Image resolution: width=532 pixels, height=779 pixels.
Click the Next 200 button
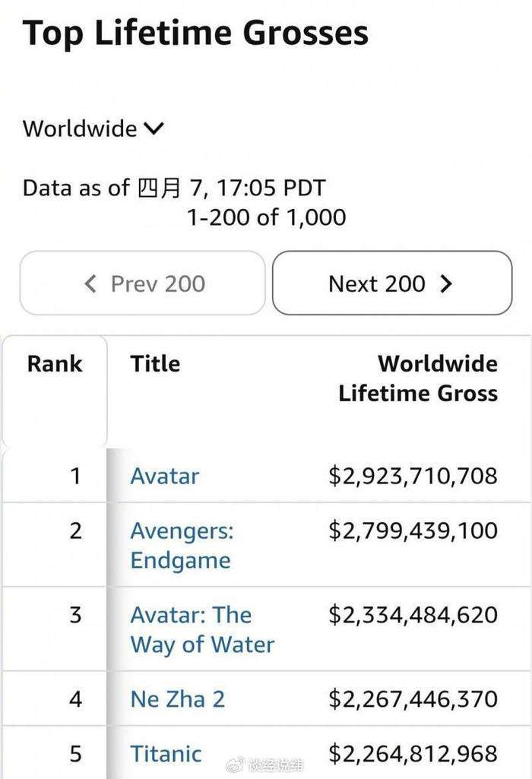[x=391, y=283]
